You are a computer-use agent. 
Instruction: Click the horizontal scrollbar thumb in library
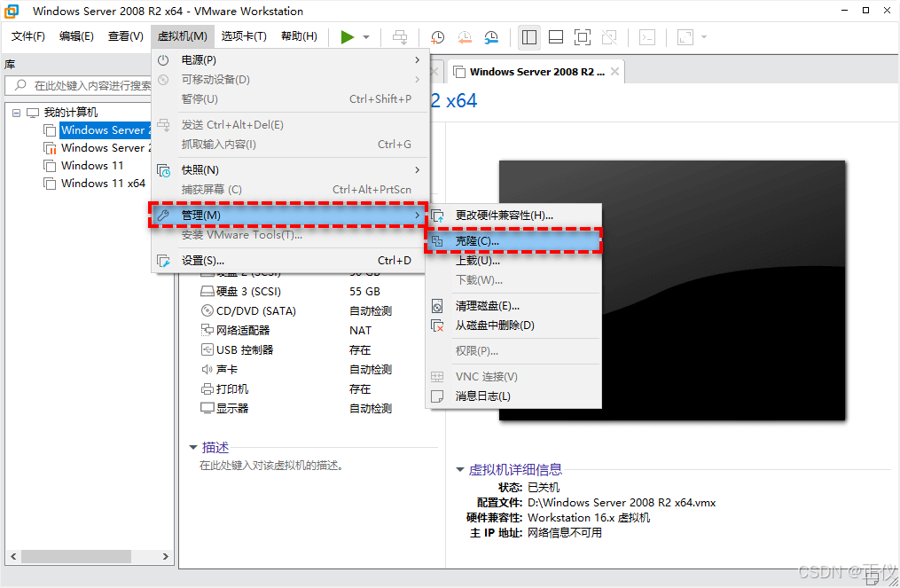click(76, 556)
